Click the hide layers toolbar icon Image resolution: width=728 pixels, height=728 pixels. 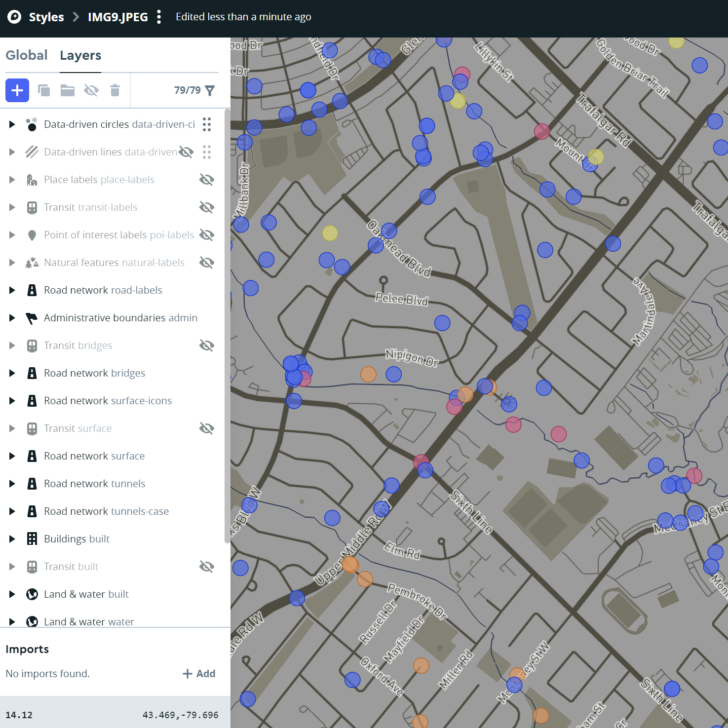point(91,90)
